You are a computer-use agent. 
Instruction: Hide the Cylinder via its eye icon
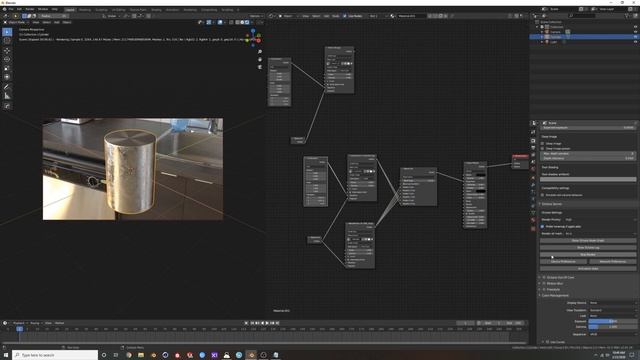(636, 37)
